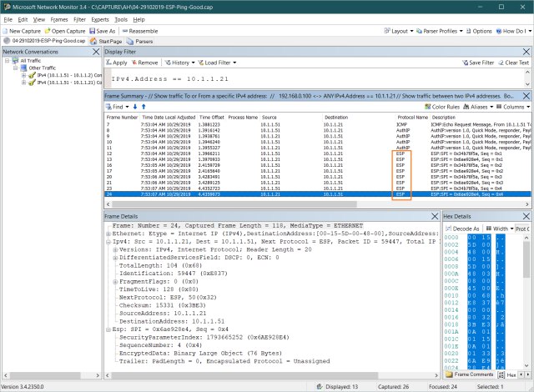Collapse Other Traffic tree node
This screenshot has height=392, width=534.
pos(15,68)
